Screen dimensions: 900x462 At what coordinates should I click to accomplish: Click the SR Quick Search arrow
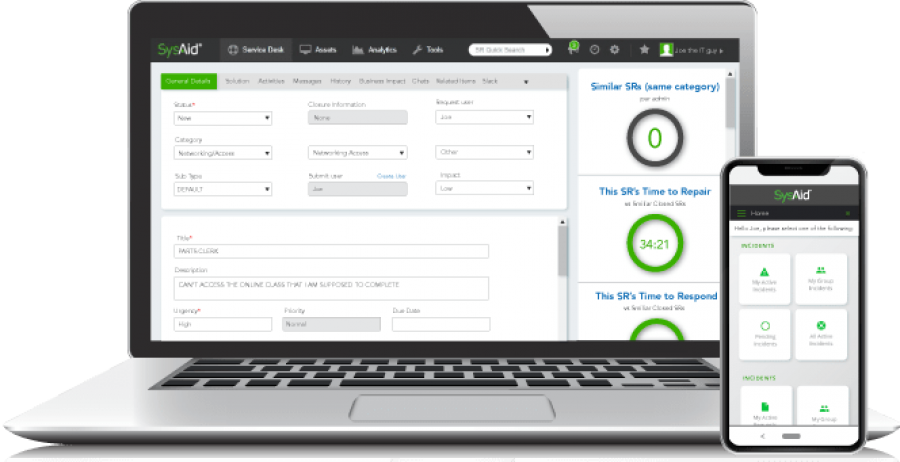click(x=548, y=50)
